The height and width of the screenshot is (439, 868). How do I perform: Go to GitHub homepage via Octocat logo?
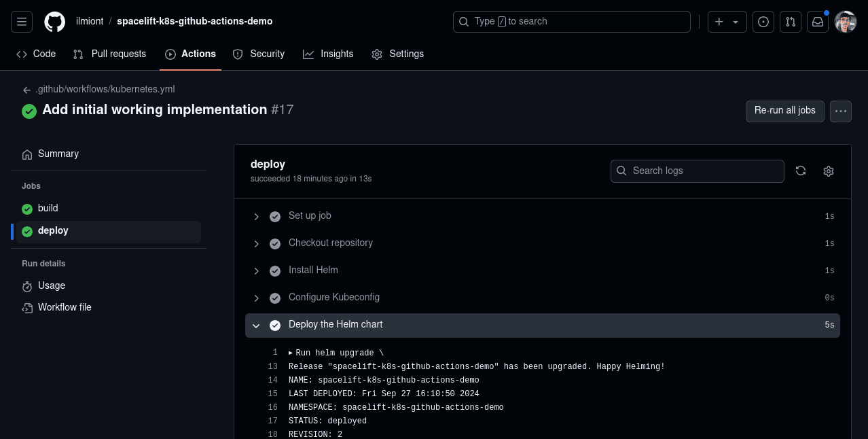pos(55,22)
